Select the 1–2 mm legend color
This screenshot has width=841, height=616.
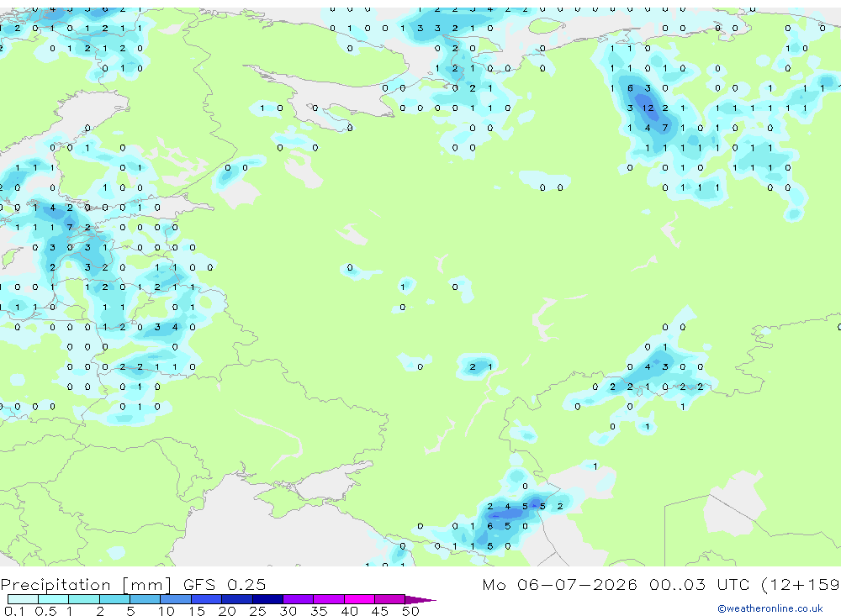click(83, 599)
